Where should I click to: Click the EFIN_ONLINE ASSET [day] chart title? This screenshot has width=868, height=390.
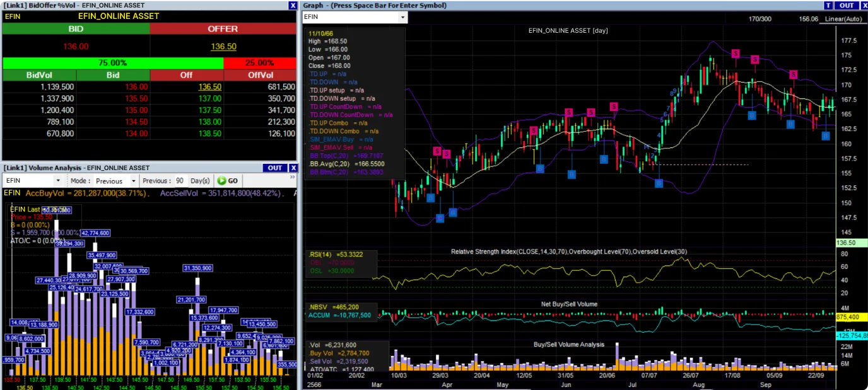point(568,30)
